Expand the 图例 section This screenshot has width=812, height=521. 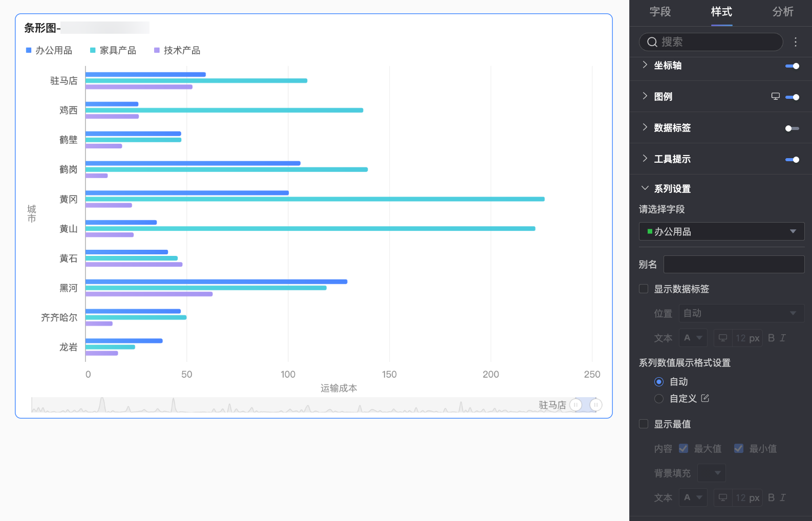(645, 96)
